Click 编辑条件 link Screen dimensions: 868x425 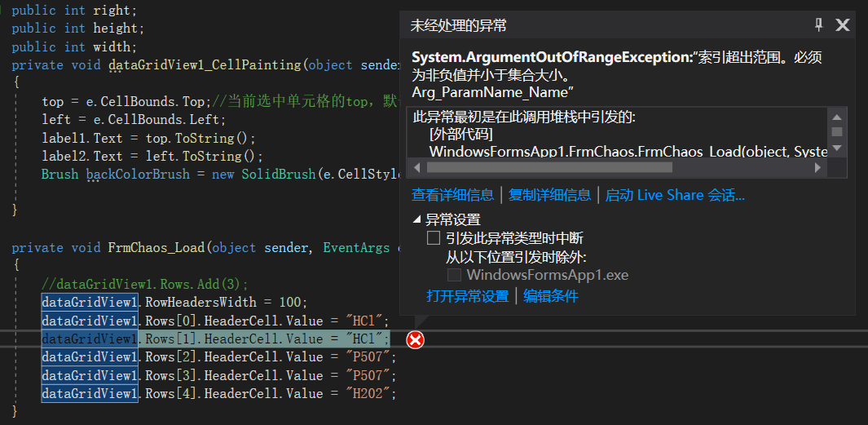coord(551,296)
